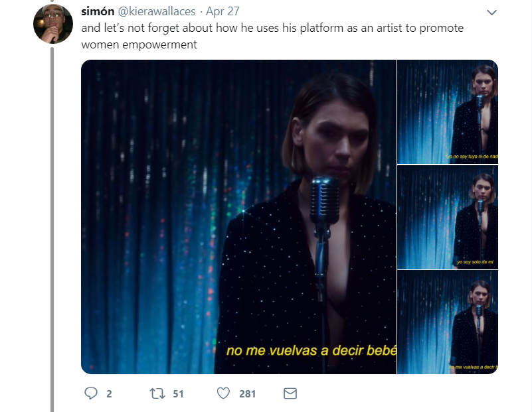Open the top-right thumbnail image
The image size is (532, 412).
pyautogui.click(x=447, y=111)
